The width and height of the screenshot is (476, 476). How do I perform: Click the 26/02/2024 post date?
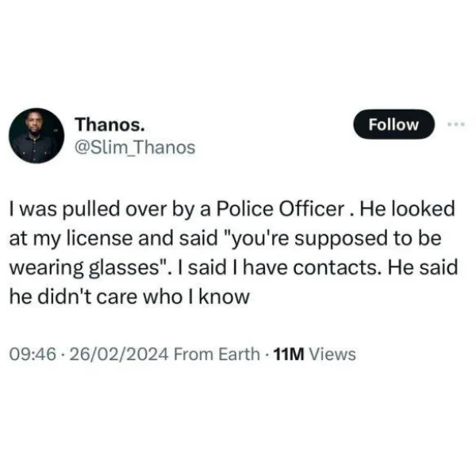coord(119,355)
